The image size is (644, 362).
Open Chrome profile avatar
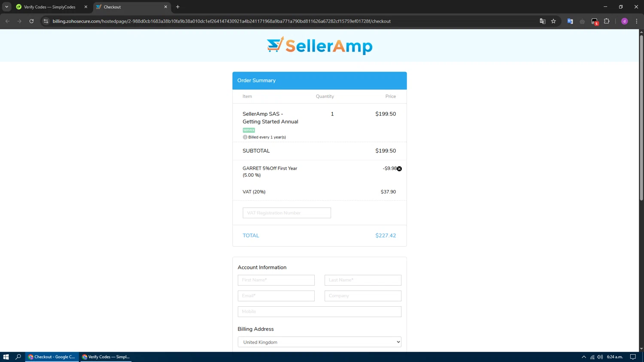pyautogui.click(x=625, y=21)
